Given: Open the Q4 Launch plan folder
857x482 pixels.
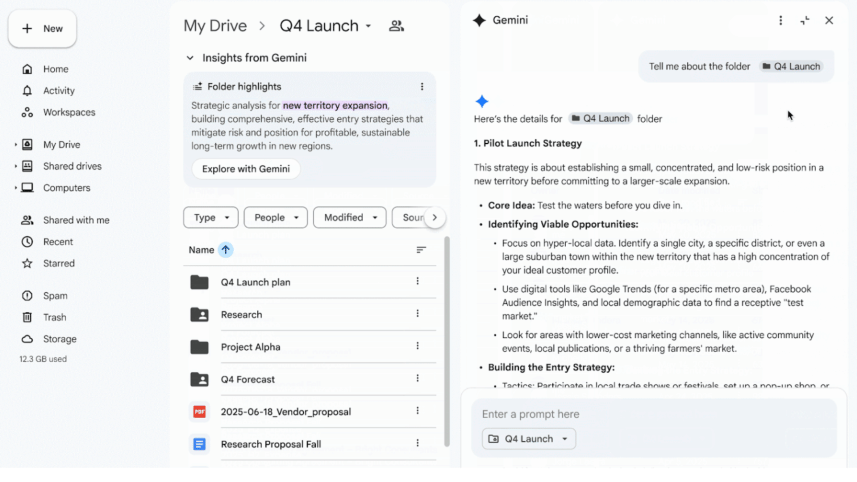Looking at the screenshot, I should tap(255, 282).
